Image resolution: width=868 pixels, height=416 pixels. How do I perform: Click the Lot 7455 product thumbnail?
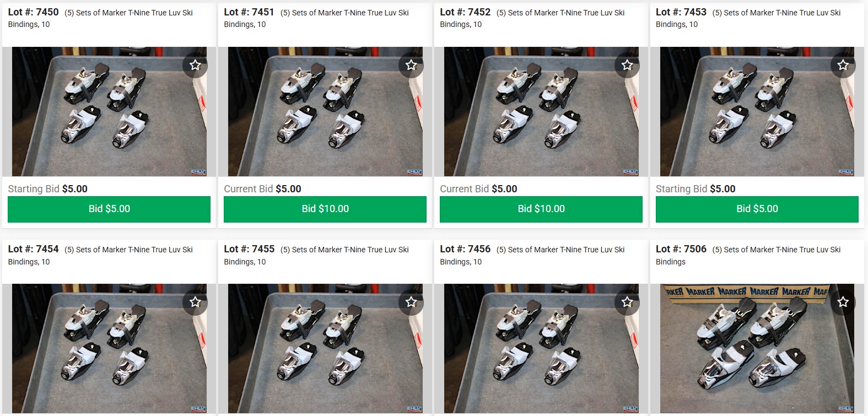point(325,348)
